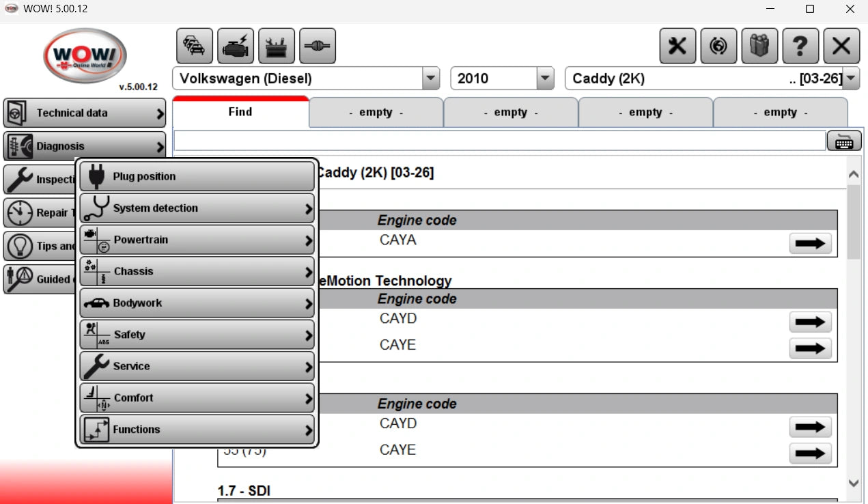
Task: Open the engine diagnostics toolbar icon
Action: 236,46
